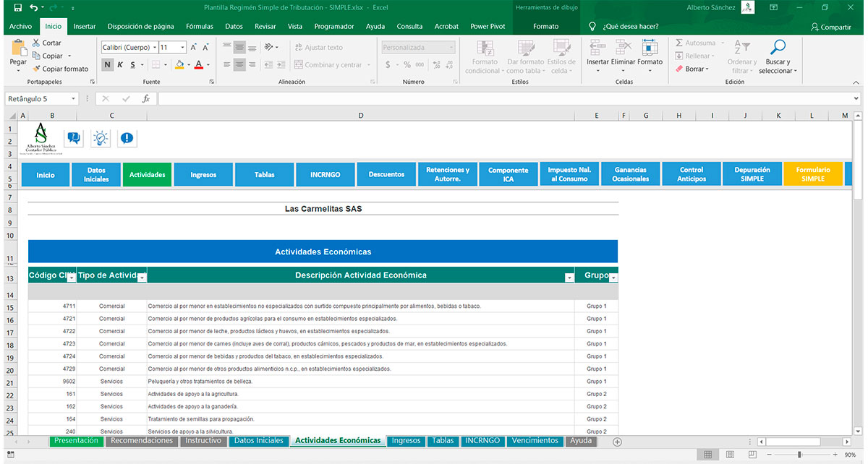Click Compartir share button
Screen dimensions: 868x464
click(831, 27)
